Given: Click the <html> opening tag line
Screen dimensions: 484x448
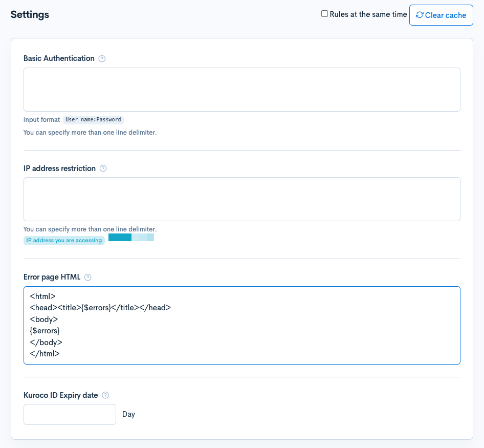Looking at the screenshot, I should click(41, 296).
